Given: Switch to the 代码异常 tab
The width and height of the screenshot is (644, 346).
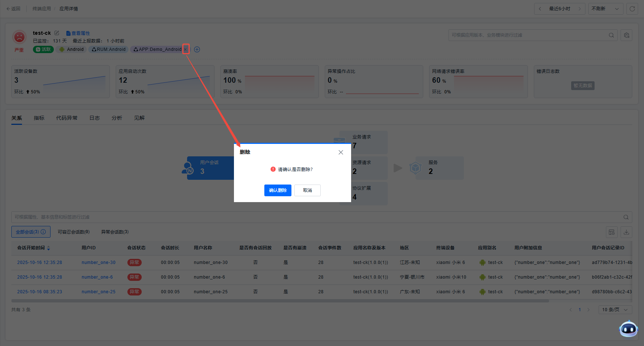Looking at the screenshot, I should coord(67,118).
